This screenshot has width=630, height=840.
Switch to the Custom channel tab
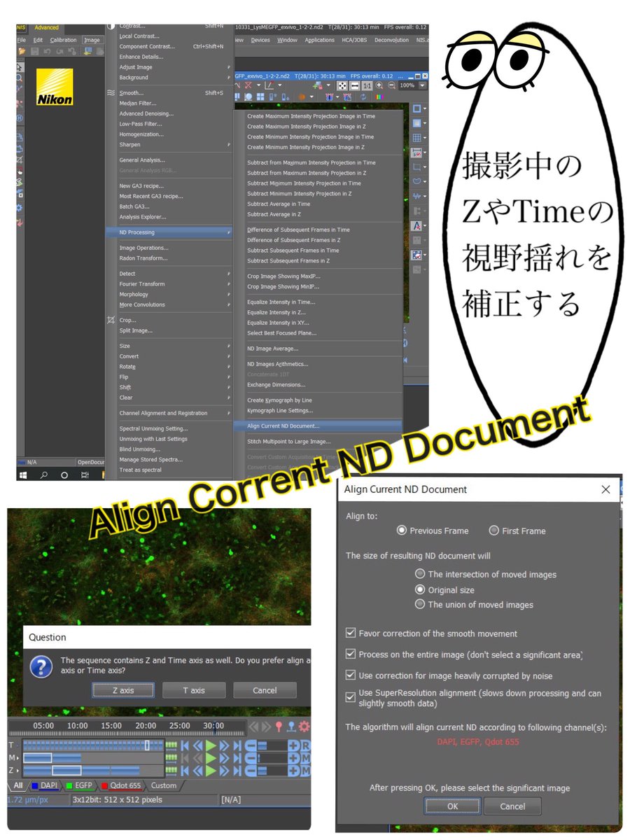point(164,785)
